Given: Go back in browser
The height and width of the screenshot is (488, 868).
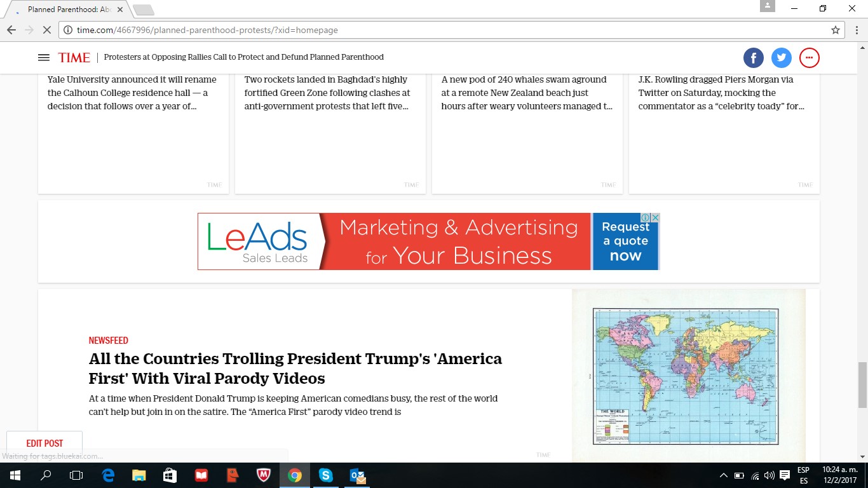Looking at the screenshot, I should [11, 30].
